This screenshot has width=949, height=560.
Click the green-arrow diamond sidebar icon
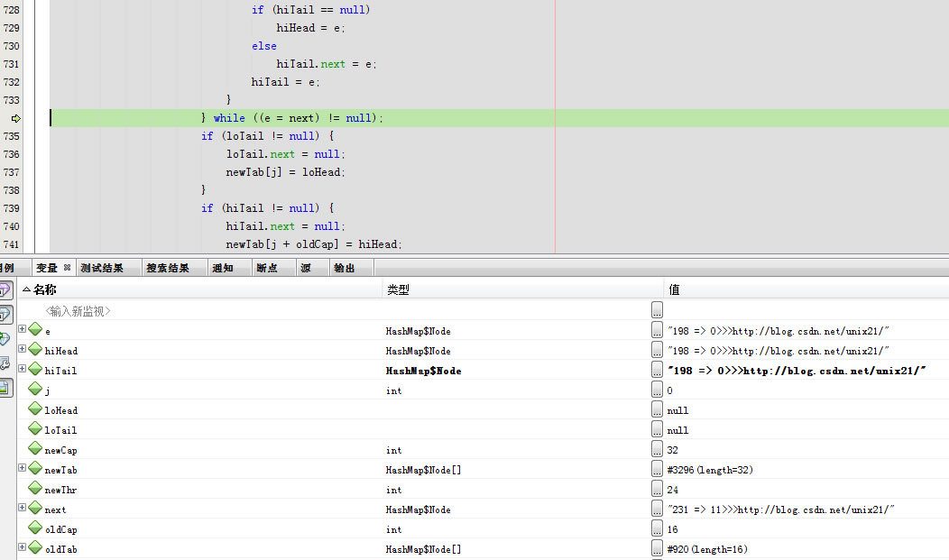[x=5, y=339]
